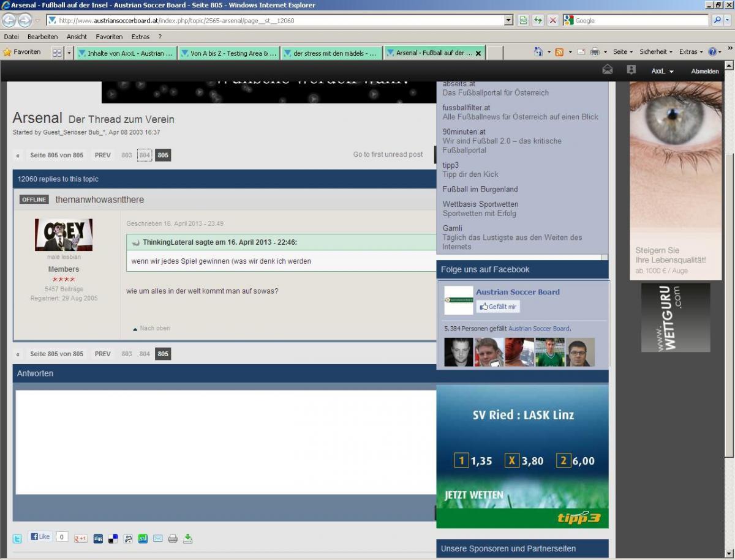Click the Google +1 button
The width and height of the screenshot is (735, 560).
click(x=80, y=539)
